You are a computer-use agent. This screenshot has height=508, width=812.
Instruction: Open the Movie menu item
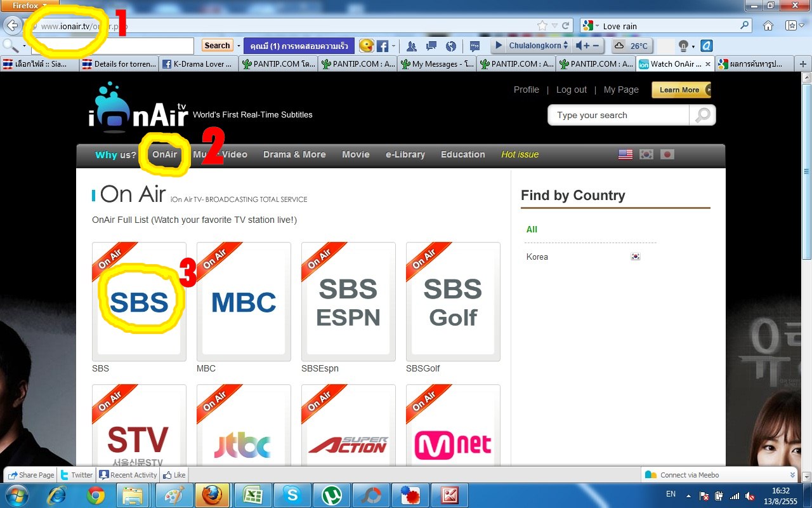coord(356,154)
